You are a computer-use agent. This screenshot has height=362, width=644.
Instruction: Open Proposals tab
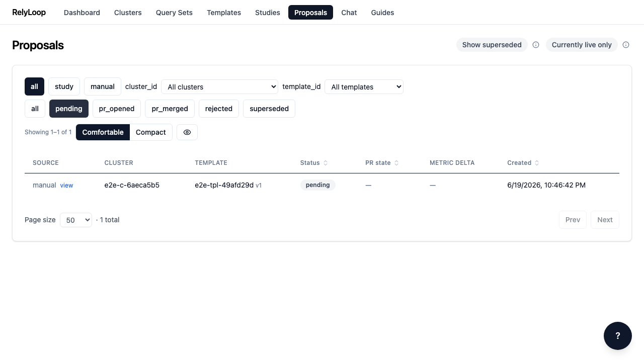[310, 13]
